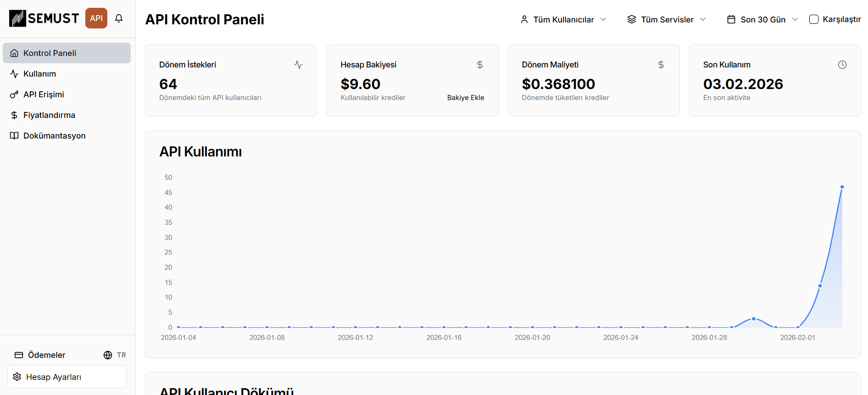The width and height of the screenshot is (868, 395).
Task: Click the 03.02.2026 last usage date
Action: [x=743, y=84]
